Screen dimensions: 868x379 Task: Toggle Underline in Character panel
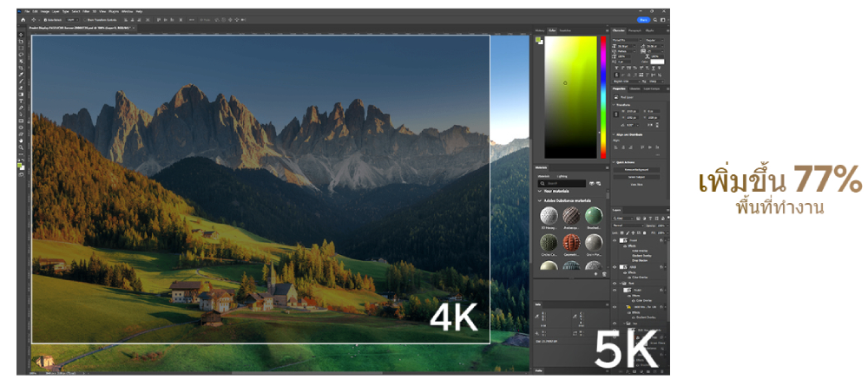[654, 68]
